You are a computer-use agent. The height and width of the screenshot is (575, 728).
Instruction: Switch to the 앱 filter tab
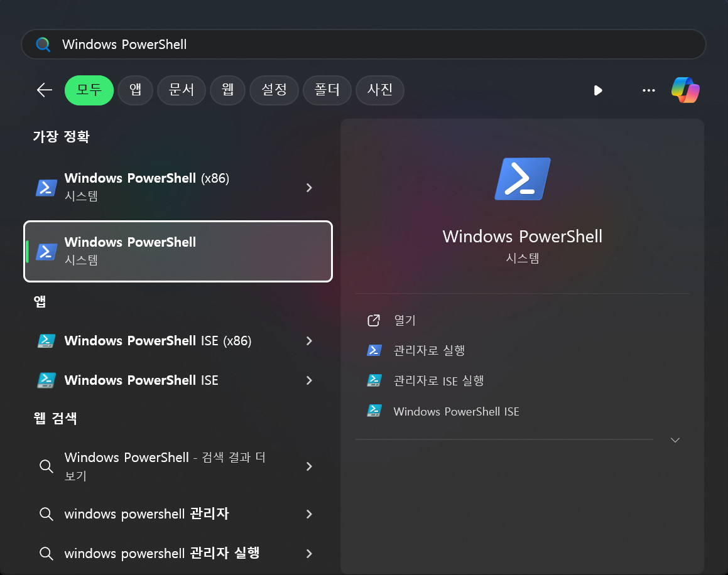[x=136, y=90]
